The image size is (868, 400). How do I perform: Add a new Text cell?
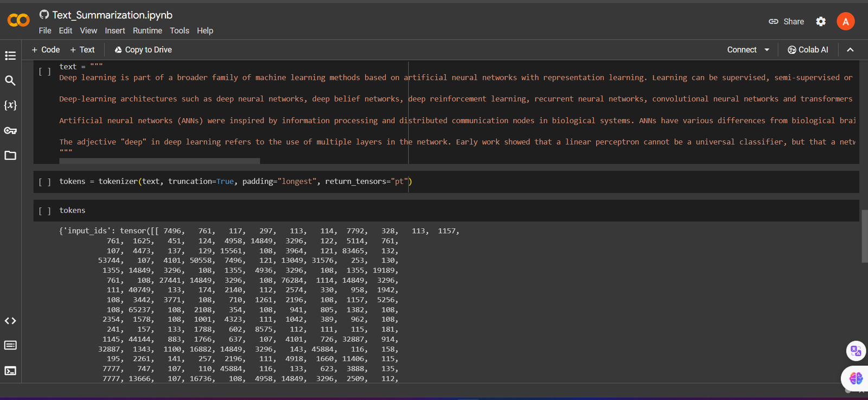[x=82, y=49]
